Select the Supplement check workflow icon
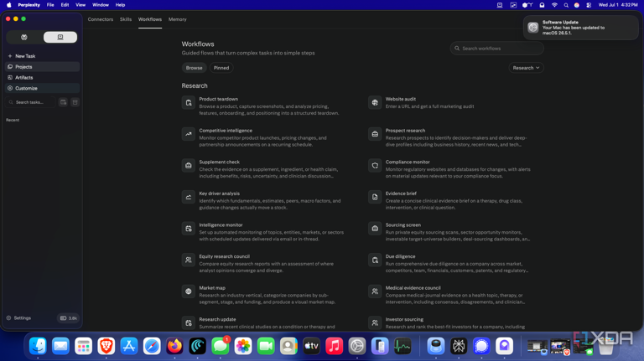 tap(189, 166)
